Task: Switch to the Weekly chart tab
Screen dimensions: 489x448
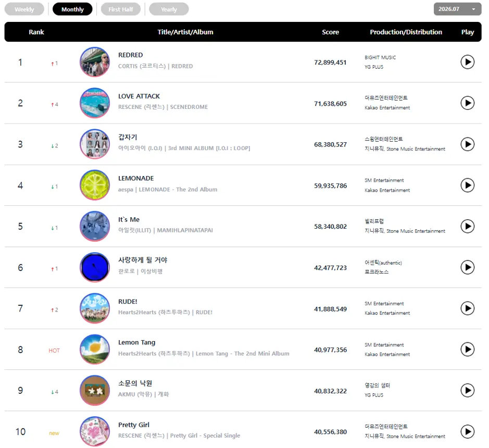Action: (x=24, y=9)
